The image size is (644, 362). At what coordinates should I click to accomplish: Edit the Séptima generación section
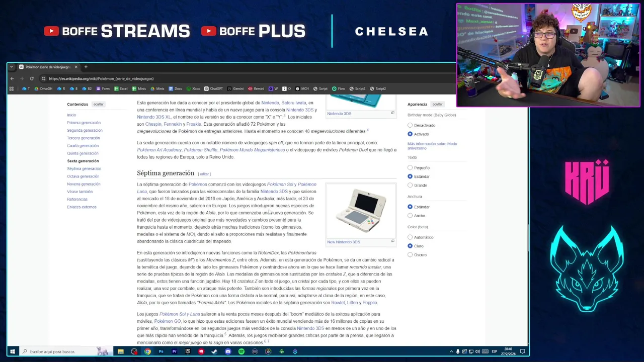click(x=204, y=174)
